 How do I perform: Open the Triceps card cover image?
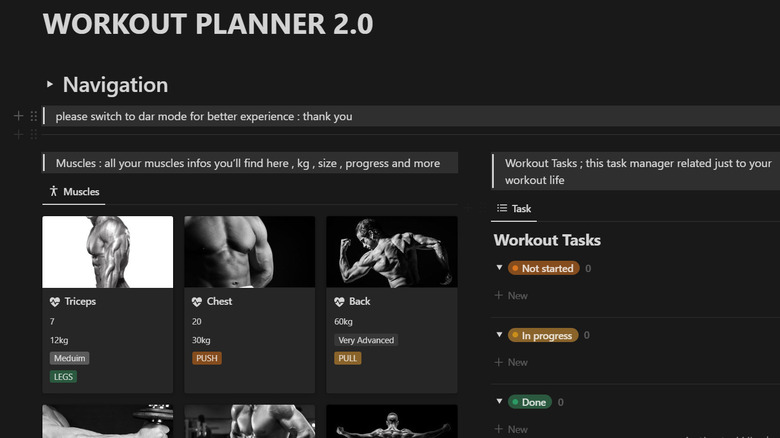click(x=107, y=252)
